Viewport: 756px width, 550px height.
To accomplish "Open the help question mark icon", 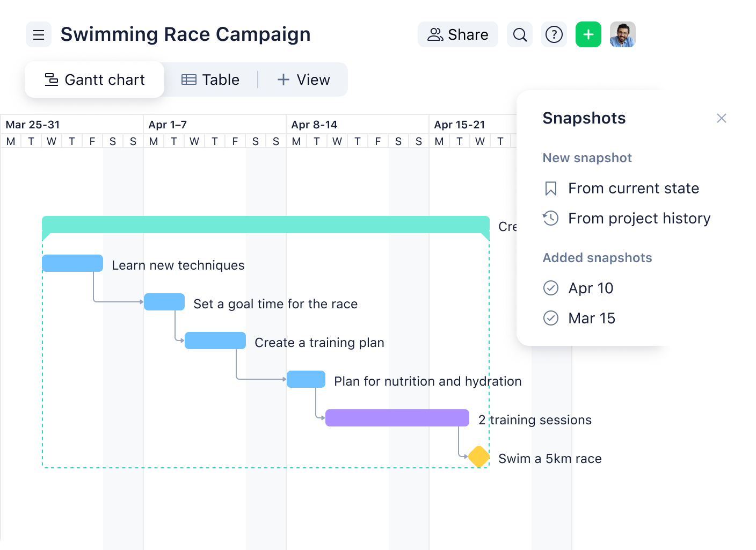I will tap(554, 34).
